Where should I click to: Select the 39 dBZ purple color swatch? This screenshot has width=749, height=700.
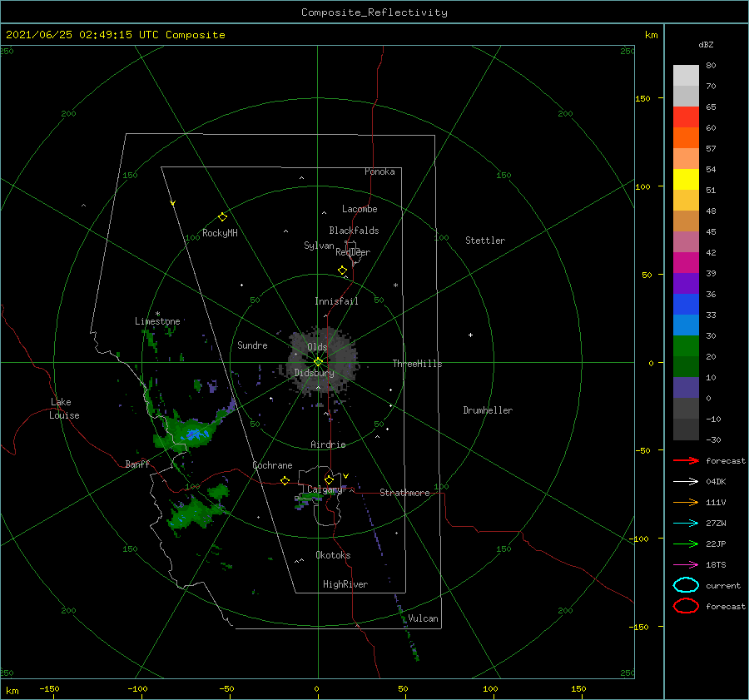pos(686,283)
